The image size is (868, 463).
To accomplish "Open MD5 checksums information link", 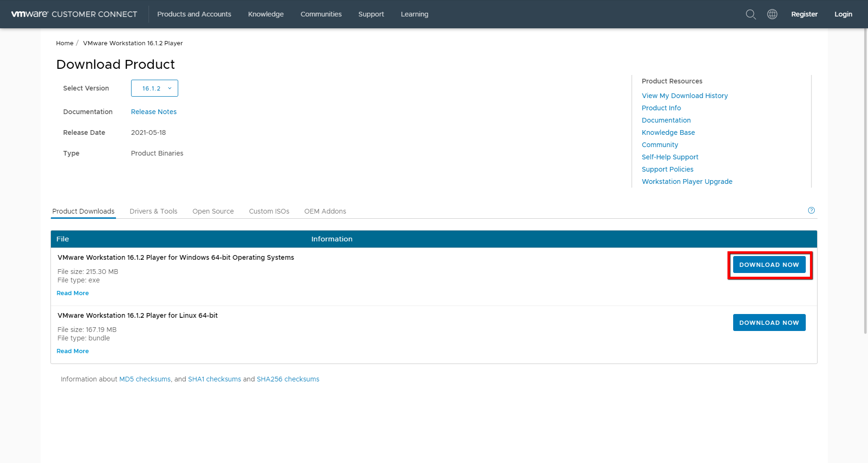I will [x=145, y=379].
